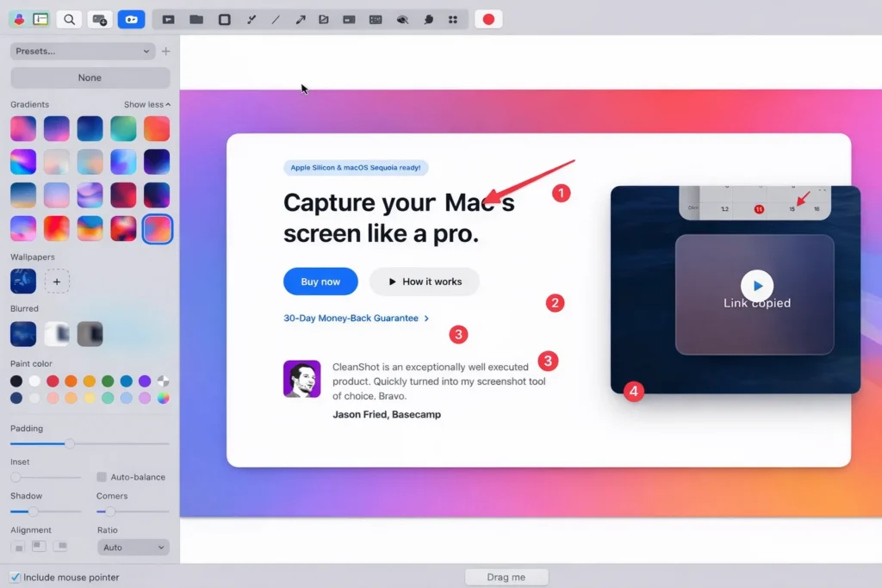
Task: Add a wallpaper with the dashed plus box
Action: (57, 282)
